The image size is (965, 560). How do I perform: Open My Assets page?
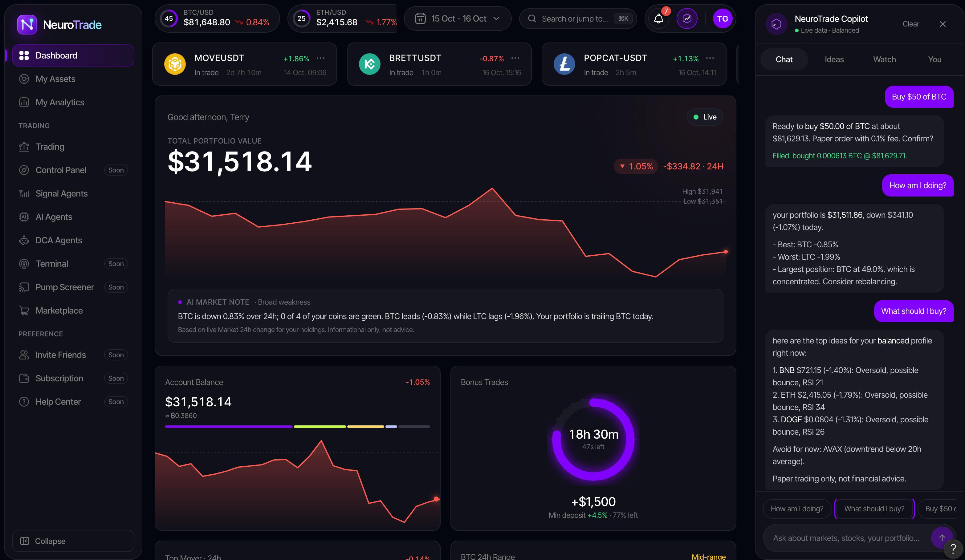[73, 79]
